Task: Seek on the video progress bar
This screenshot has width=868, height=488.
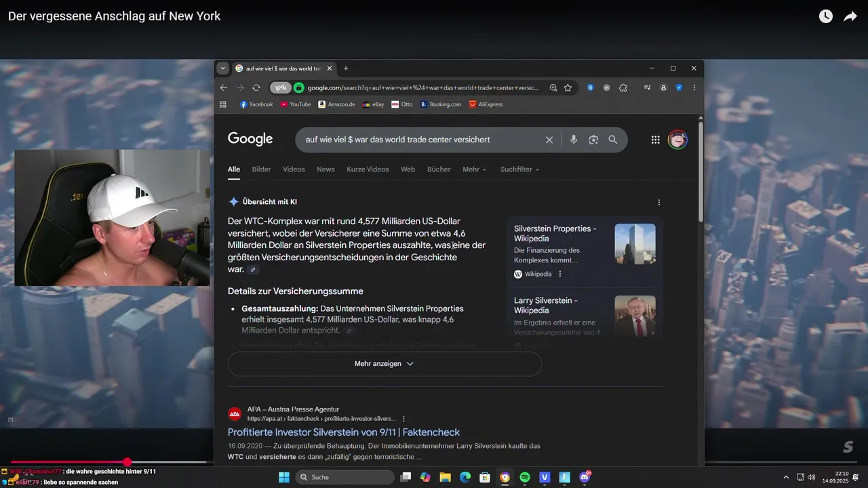Action: pos(434,462)
